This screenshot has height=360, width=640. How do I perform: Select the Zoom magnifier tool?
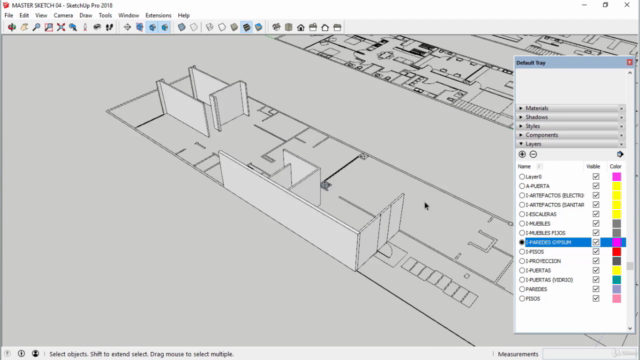pyautogui.click(x=36, y=27)
